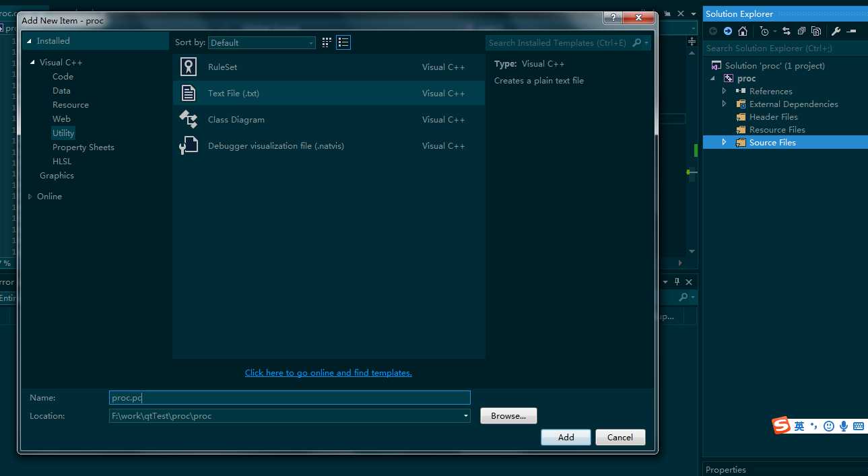Click Sync with Active Document icon
Screen dimensions: 868x476
787,31
